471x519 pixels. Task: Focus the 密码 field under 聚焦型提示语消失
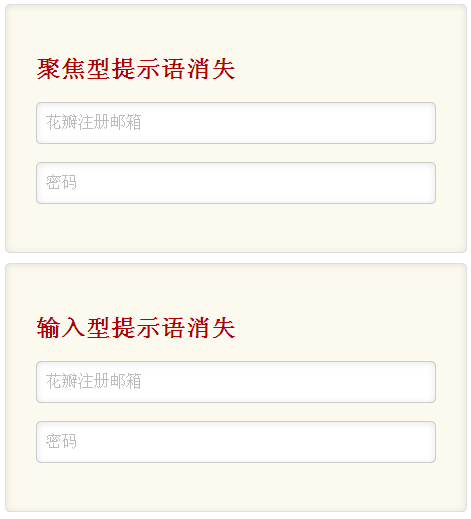pos(236,183)
